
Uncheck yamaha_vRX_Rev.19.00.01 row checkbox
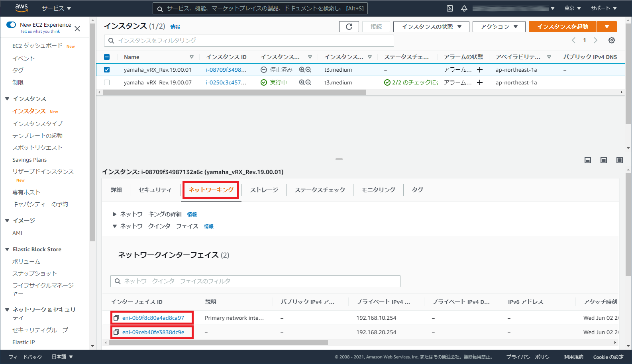(107, 70)
